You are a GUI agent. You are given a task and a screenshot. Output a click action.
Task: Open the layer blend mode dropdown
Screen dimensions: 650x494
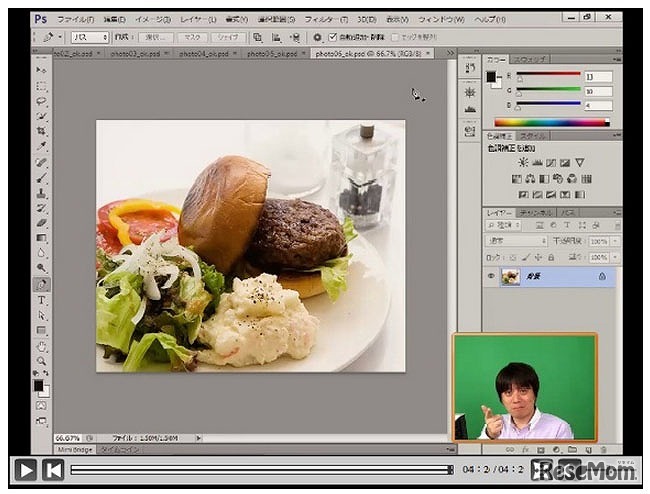coord(517,241)
